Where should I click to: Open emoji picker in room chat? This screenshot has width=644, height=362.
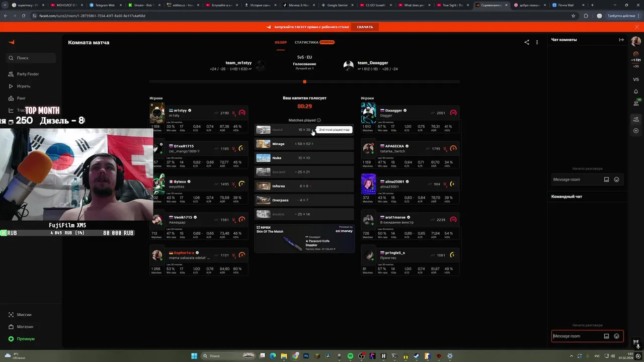click(616, 179)
